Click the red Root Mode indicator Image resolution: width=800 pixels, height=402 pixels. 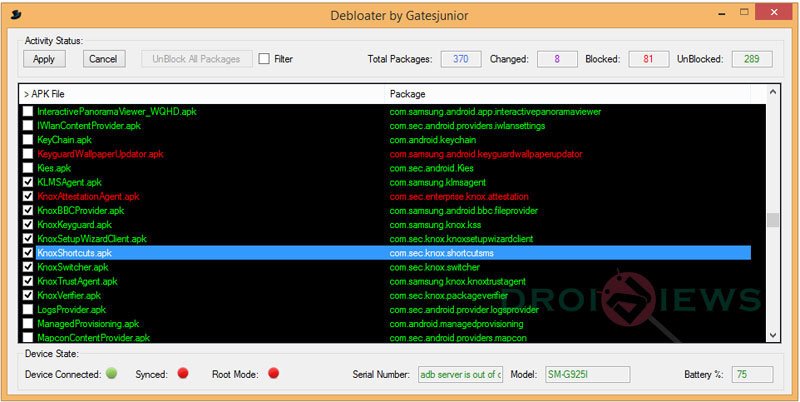coord(273,373)
